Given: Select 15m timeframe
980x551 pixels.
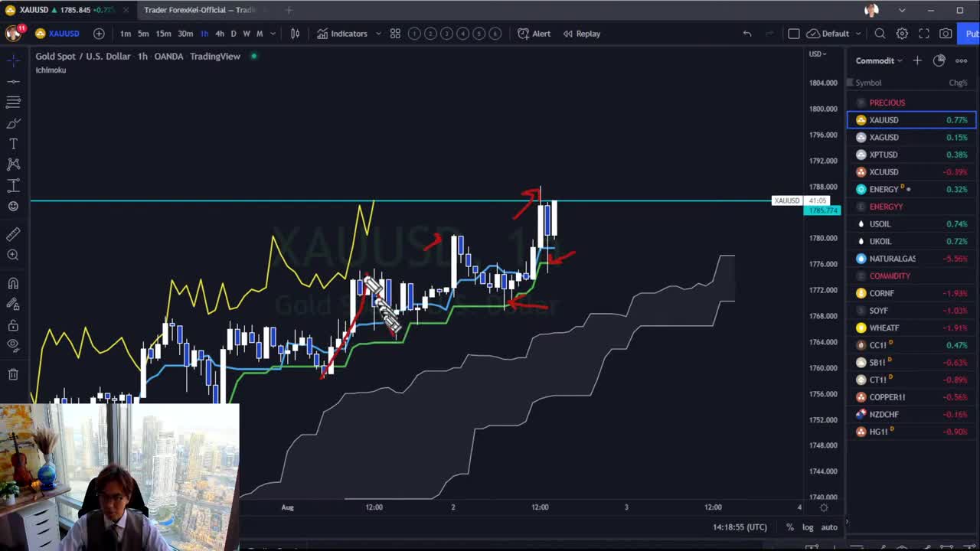Looking at the screenshot, I should [x=163, y=34].
